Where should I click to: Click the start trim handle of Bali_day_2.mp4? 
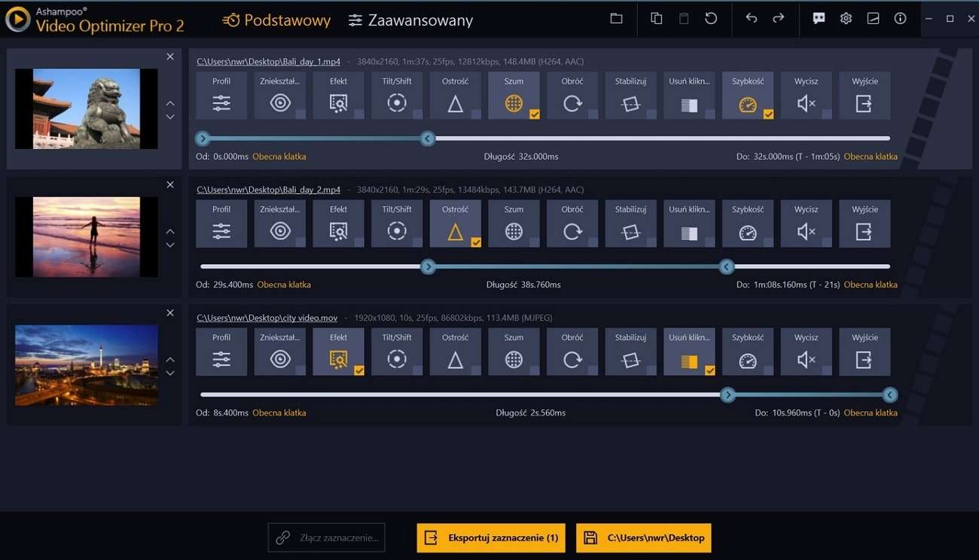428,266
